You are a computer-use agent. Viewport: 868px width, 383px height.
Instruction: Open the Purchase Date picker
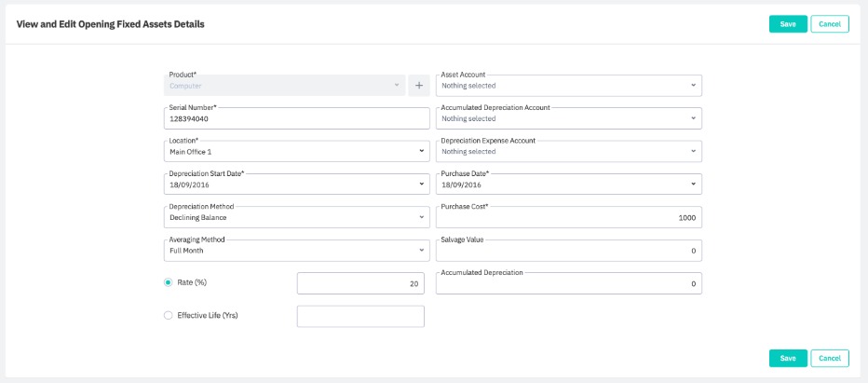coord(568,185)
